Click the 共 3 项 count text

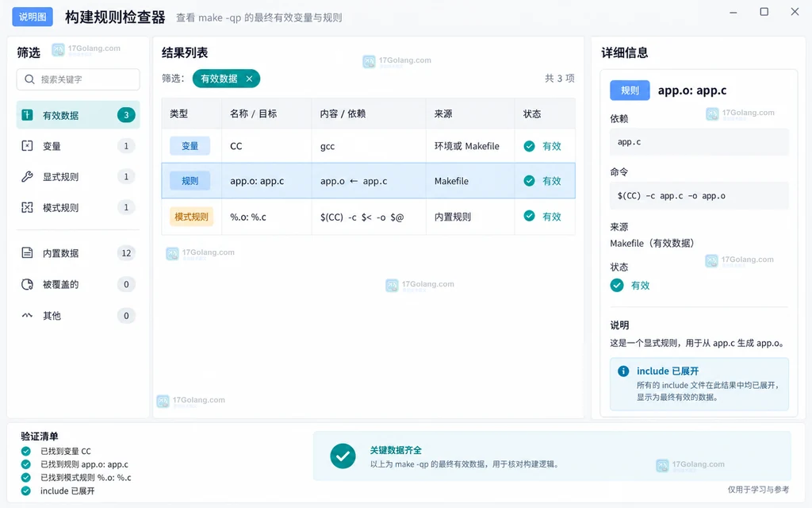click(559, 79)
